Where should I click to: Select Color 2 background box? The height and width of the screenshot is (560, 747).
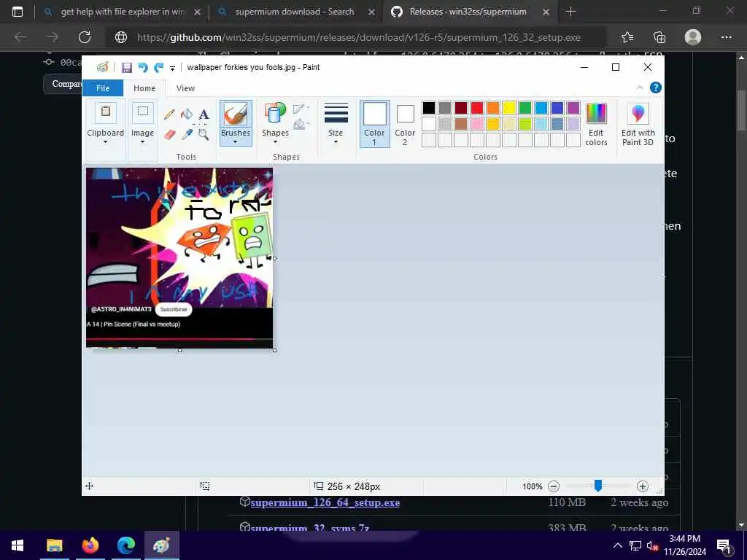(x=405, y=124)
